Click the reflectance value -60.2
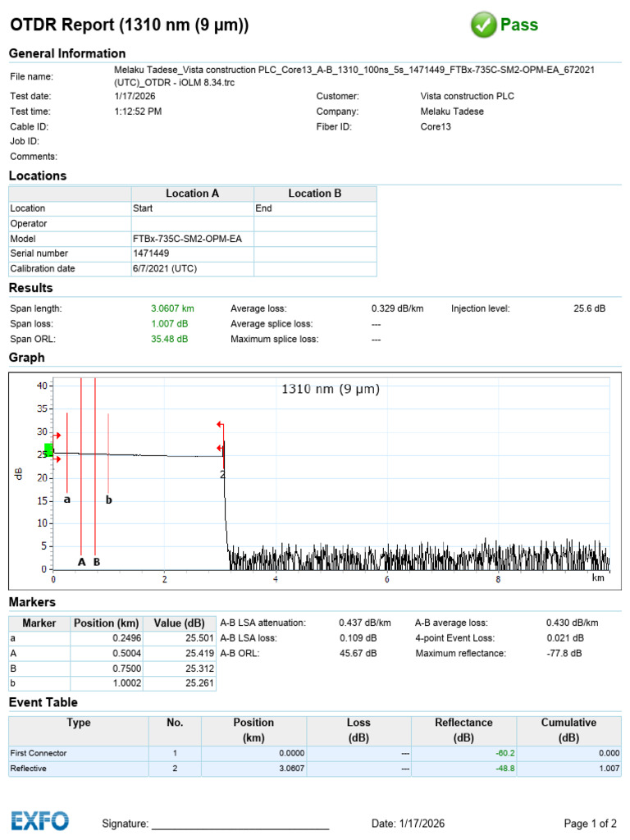This screenshot has width=630, height=840. (x=505, y=753)
